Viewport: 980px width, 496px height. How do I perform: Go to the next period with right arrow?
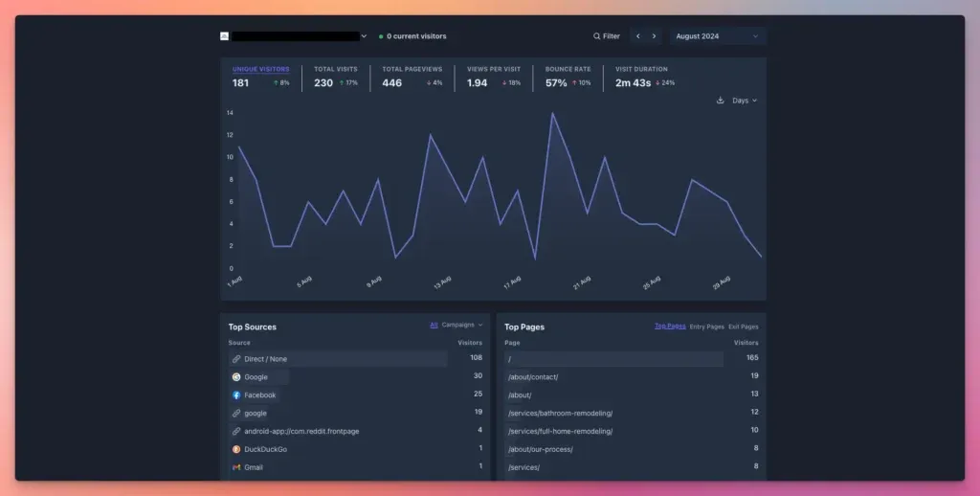pyautogui.click(x=655, y=36)
